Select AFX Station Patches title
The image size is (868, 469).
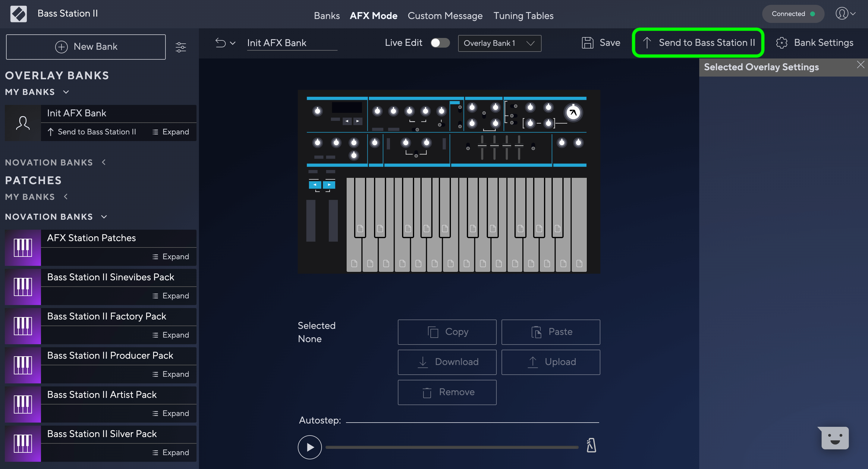click(x=91, y=238)
